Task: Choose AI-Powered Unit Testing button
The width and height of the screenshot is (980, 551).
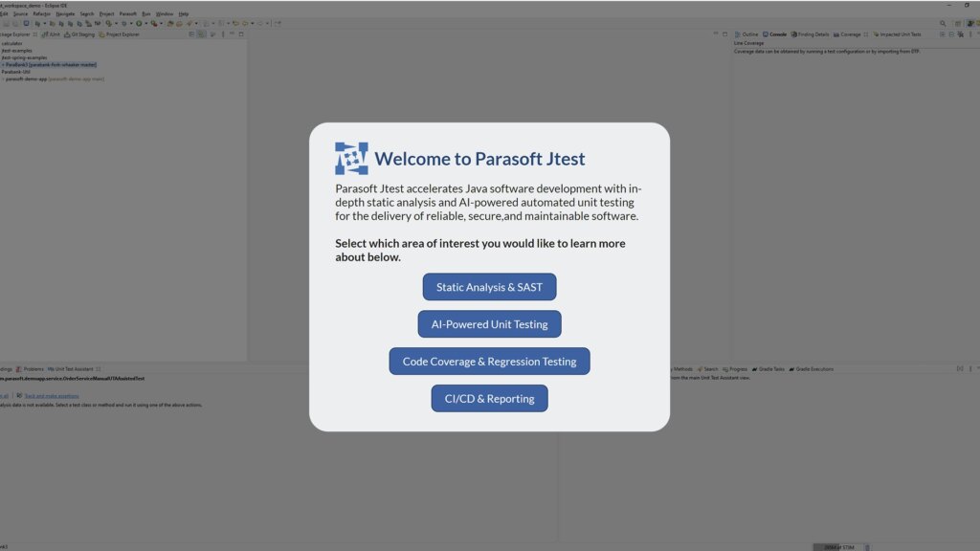Action: [489, 324]
